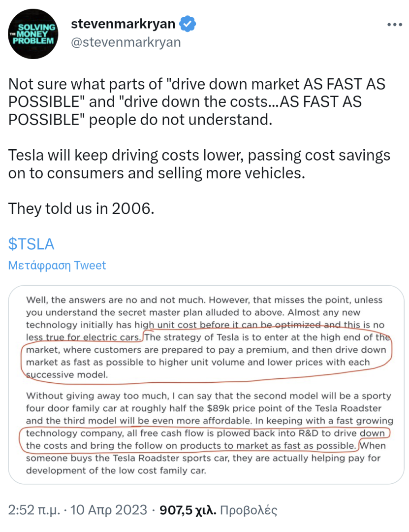This screenshot has height=532, width=409.
Task: Click the blue verified checkmark badge
Action: coord(189,23)
